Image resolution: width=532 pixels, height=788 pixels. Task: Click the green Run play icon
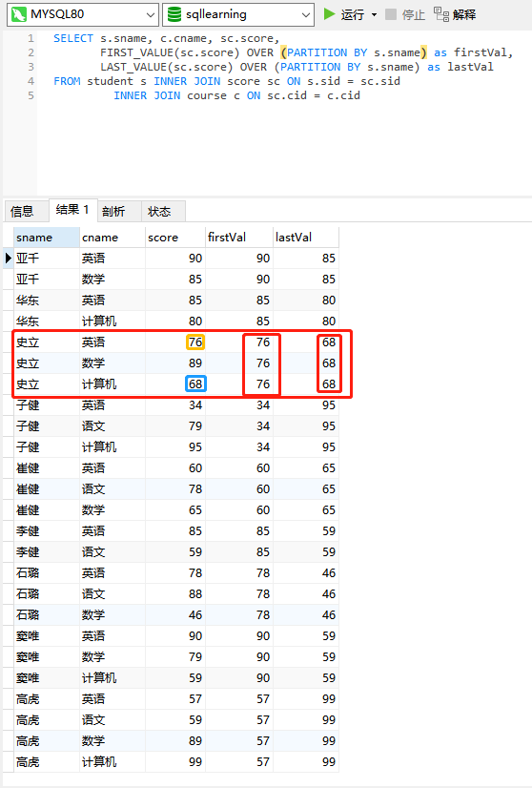[x=330, y=14]
